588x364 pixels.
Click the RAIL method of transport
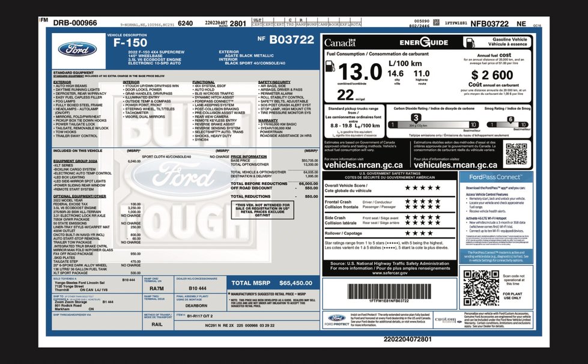157,324
